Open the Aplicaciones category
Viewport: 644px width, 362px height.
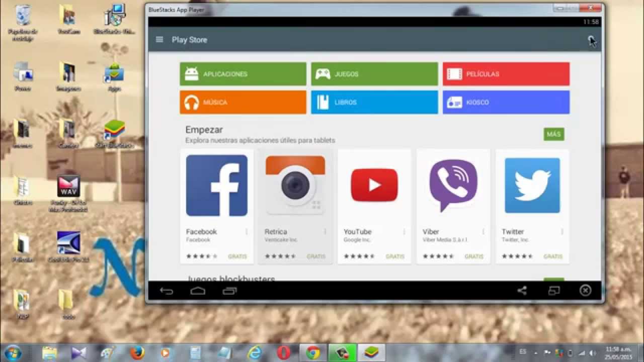243,74
